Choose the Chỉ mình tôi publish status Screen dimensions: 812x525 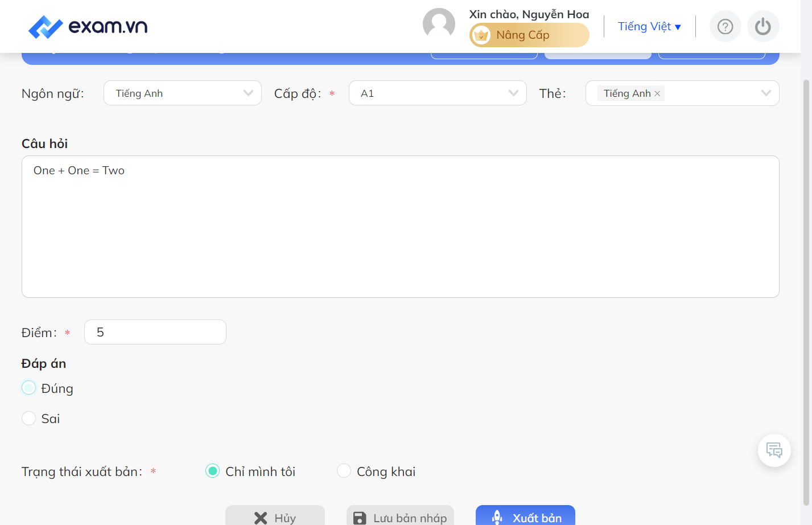[x=212, y=471]
